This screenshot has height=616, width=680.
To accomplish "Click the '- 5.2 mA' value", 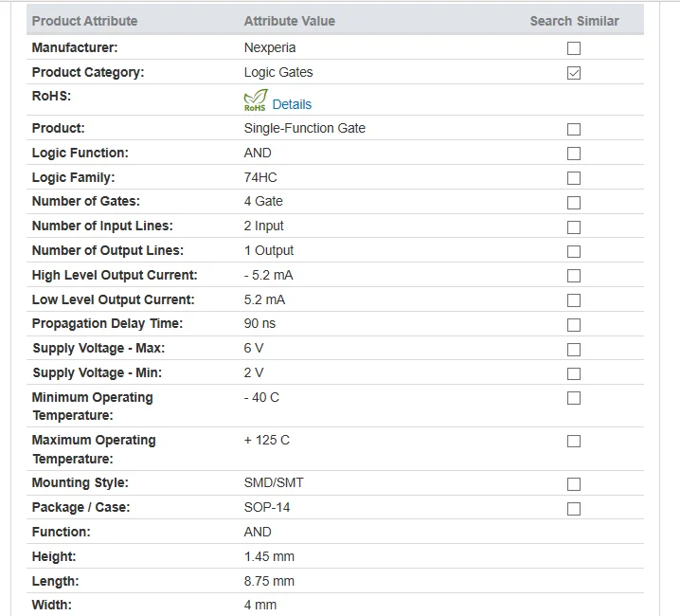I will coord(268,275).
